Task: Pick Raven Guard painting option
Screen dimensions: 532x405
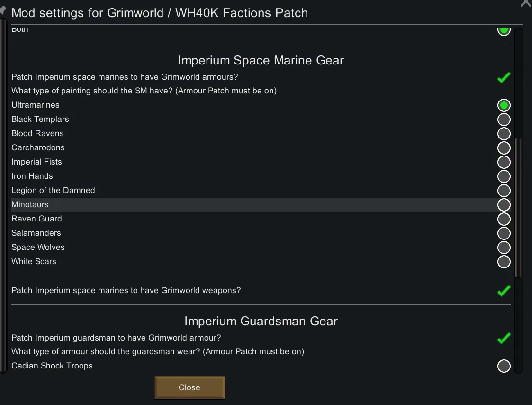Action: coord(504,219)
